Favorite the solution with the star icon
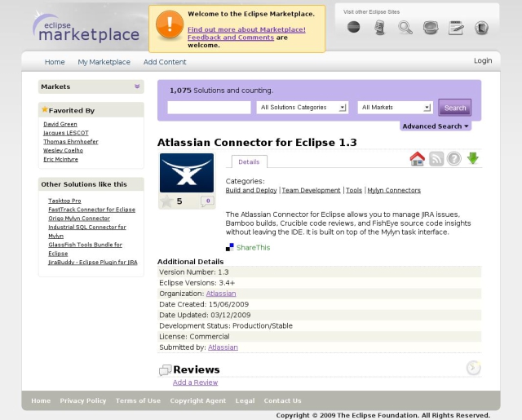Screen dimensions: 522x420 pos(166,201)
